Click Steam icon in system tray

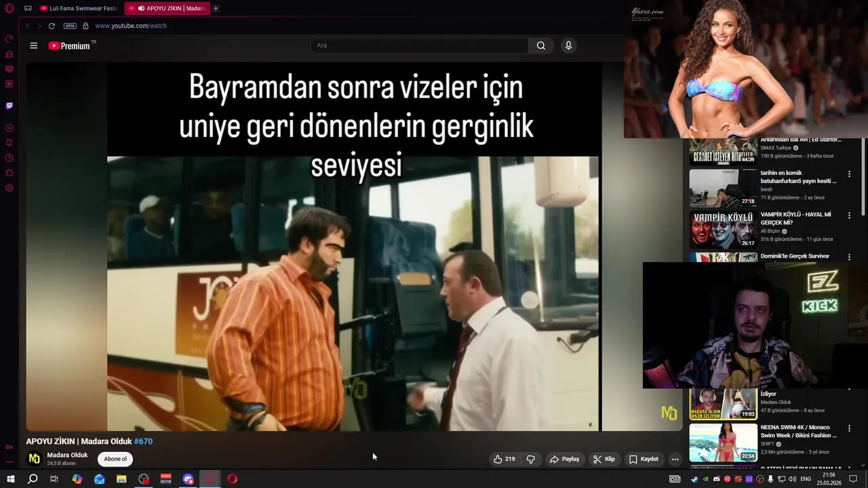(694, 479)
